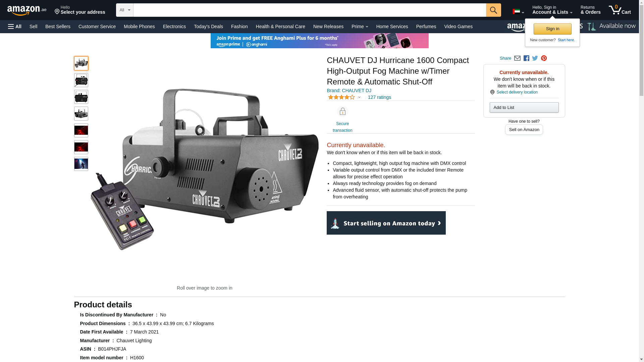Click the Secure transaction lock icon
Screen dimensions: 644x362
pos(342,111)
